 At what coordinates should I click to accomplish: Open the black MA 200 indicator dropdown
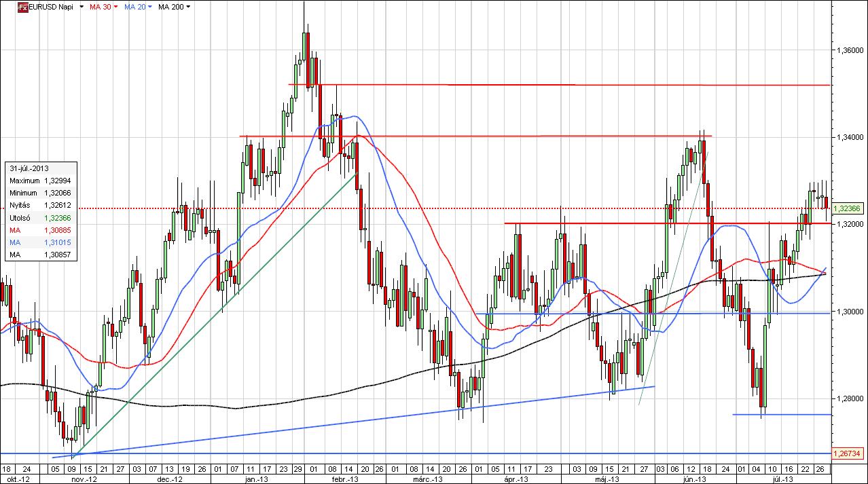pyautogui.click(x=188, y=7)
